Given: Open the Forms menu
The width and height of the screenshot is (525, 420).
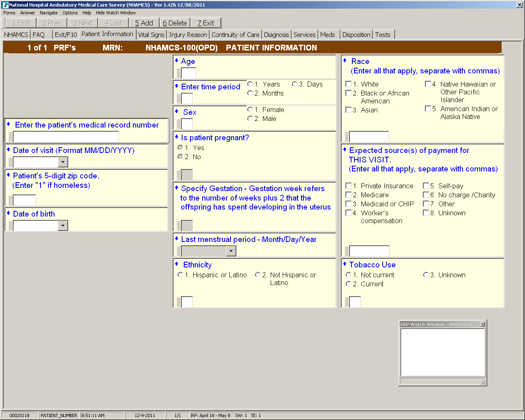Looking at the screenshot, I should click(x=9, y=13).
